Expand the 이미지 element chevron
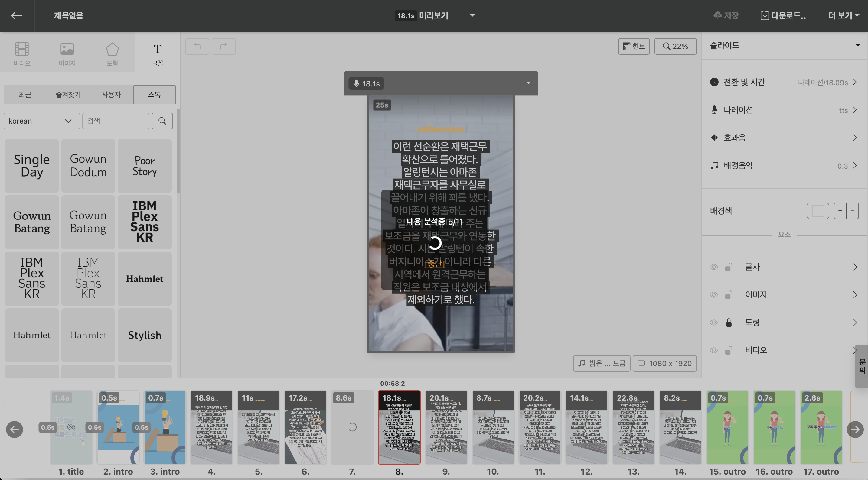This screenshot has height=480, width=868. tap(855, 295)
